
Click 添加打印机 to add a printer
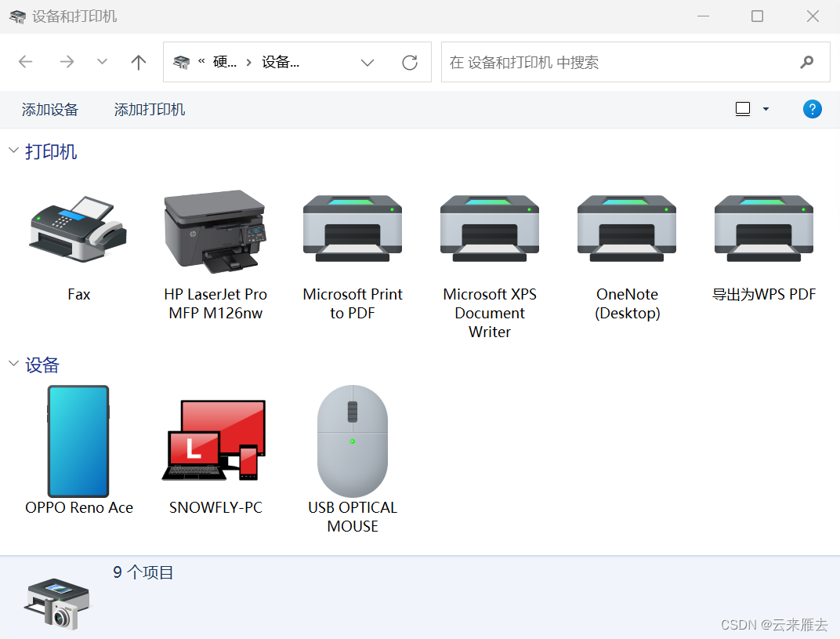(x=149, y=110)
